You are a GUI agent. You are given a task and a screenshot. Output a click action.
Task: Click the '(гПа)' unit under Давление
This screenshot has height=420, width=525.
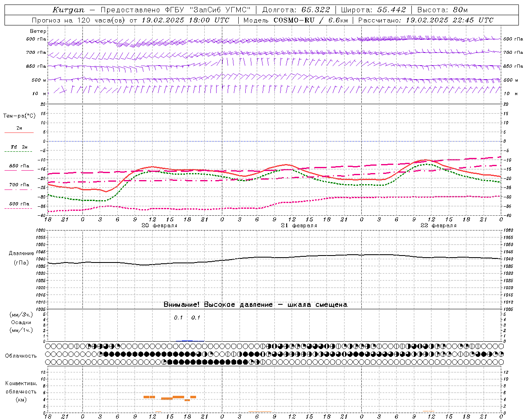[x=21, y=263]
